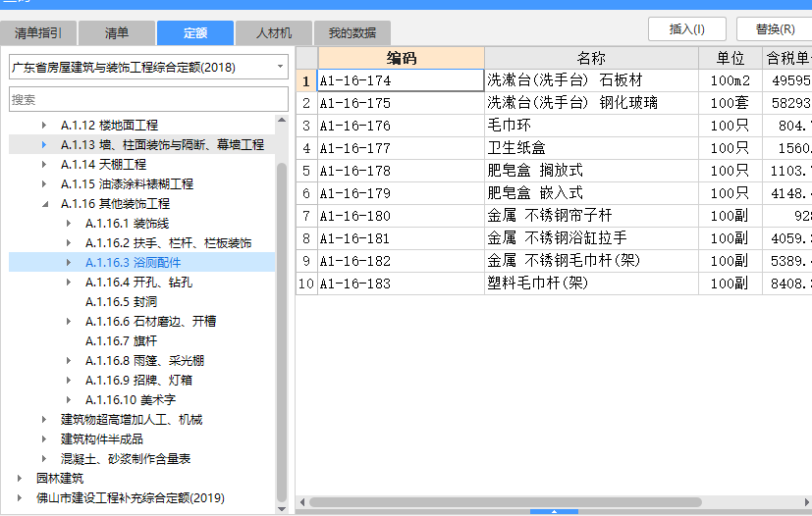Click the 金属 不锈钢浴缸拉手 cell
The image size is (812, 516).
click(591, 238)
